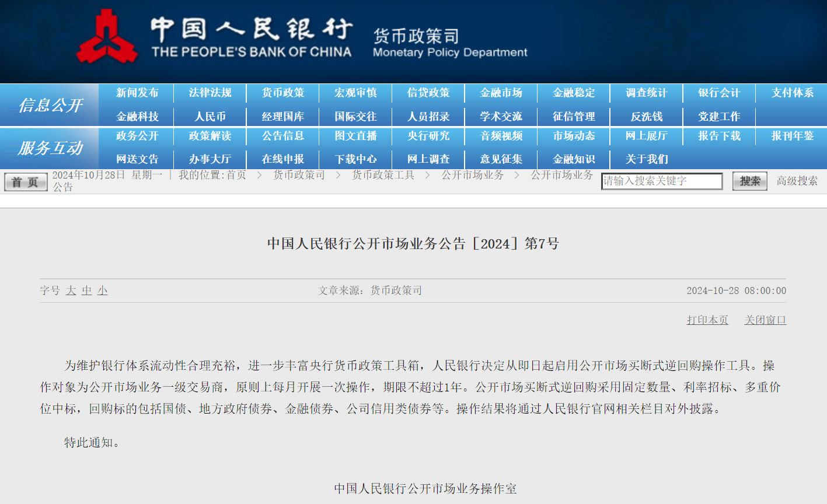Open 高级搜索 advanced search link
This screenshot has height=504, width=827.
(797, 181)
